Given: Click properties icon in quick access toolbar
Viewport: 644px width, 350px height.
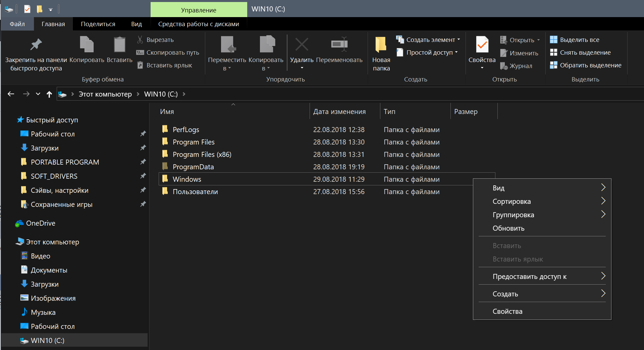Looking at the screenshot, I should (27, 9).
